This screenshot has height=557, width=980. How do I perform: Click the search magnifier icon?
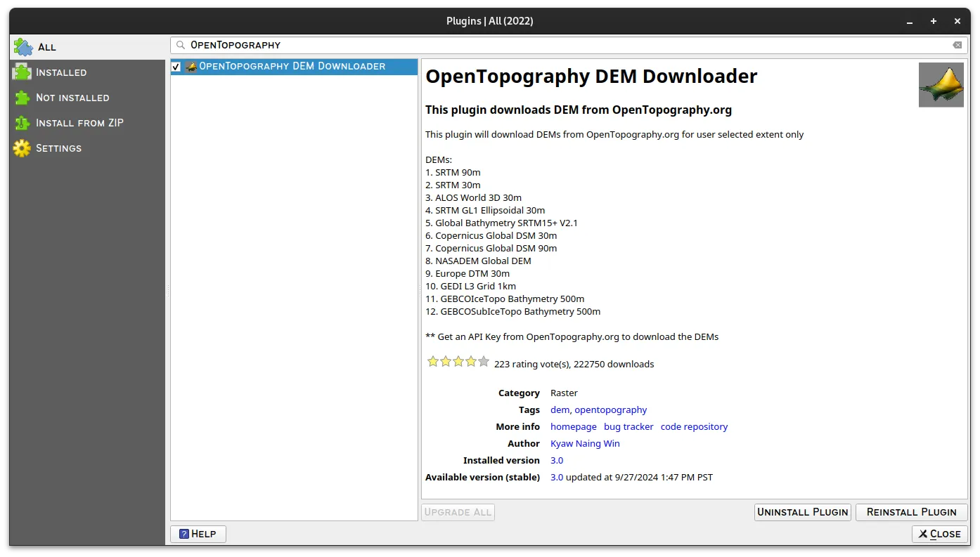pyautogui.click(x=180, y=44)
